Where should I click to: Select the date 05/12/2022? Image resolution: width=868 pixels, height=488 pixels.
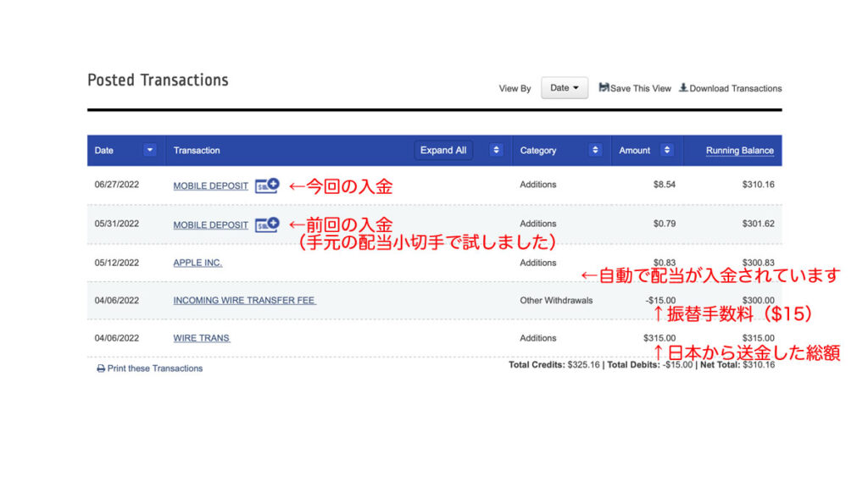coord(117,263)
